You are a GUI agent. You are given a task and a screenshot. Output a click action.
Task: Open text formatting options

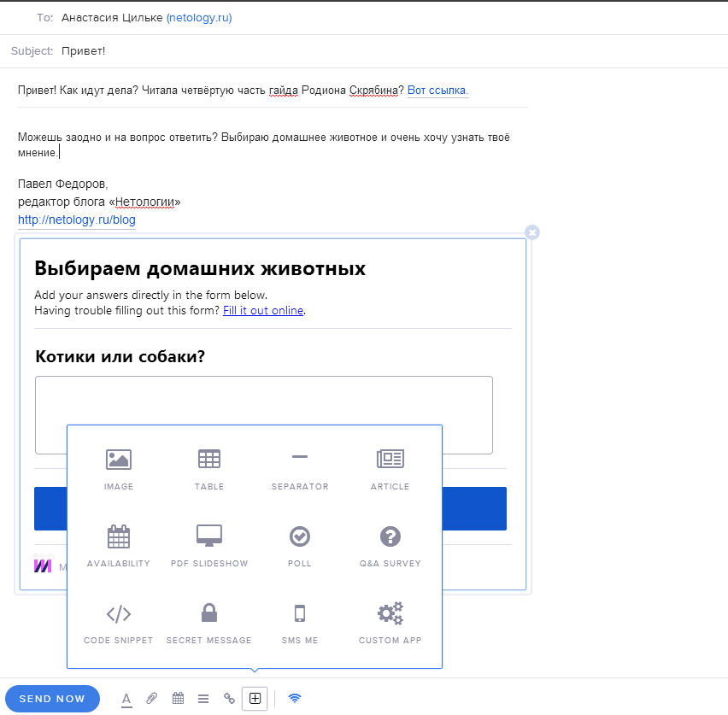[126, 698]
